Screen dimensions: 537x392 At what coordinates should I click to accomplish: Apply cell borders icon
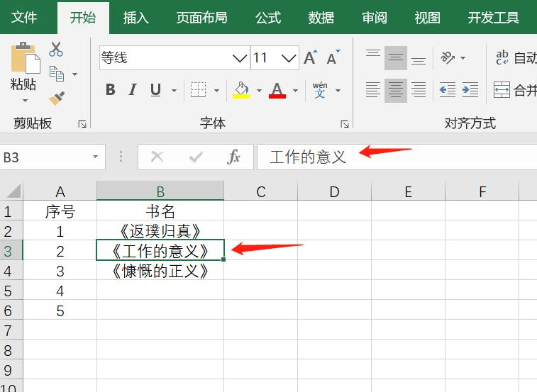click(198, 90)
